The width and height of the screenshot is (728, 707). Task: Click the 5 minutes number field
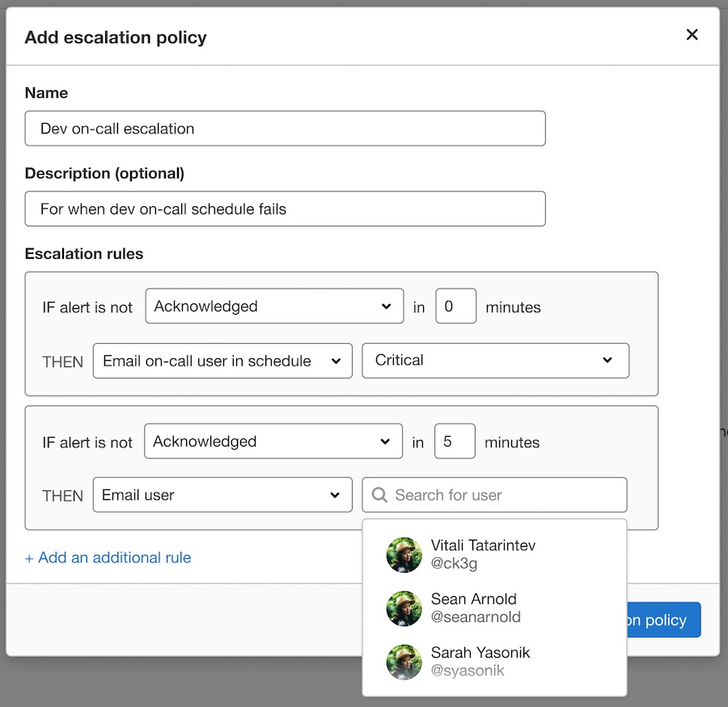click(x=455, y=441)
